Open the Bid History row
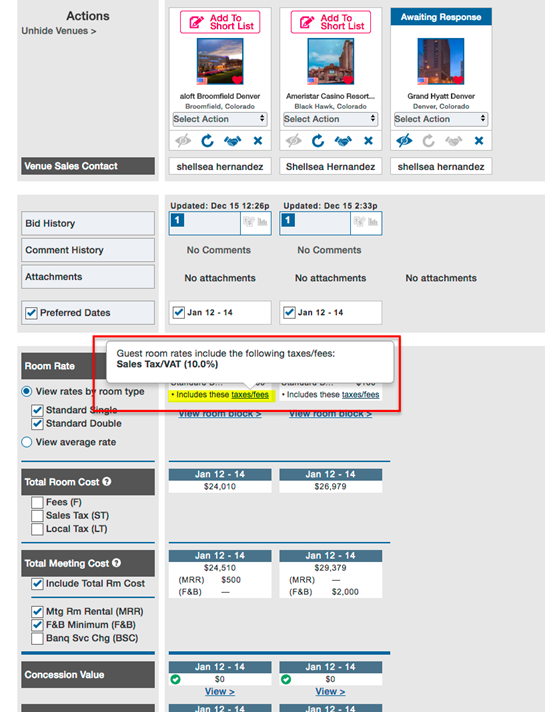This screenshot has height=712, width=545. pos(88,223)
